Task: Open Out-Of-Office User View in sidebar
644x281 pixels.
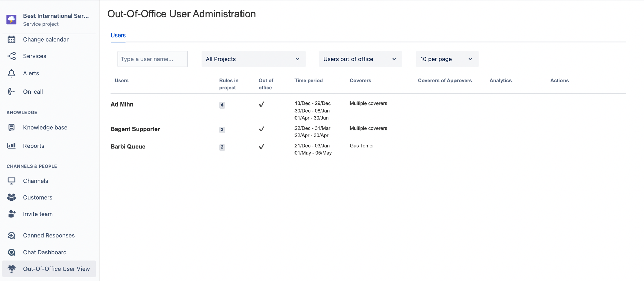Action: click(49, 269)
